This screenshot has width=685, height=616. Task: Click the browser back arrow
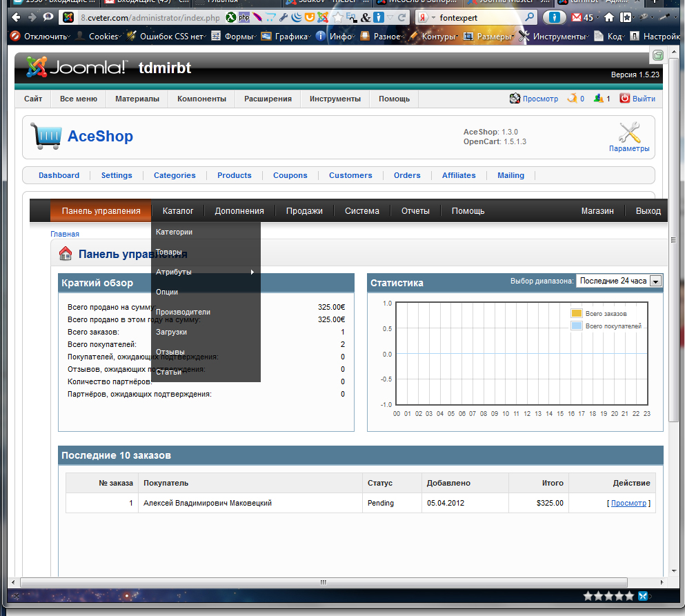[16, 17]
